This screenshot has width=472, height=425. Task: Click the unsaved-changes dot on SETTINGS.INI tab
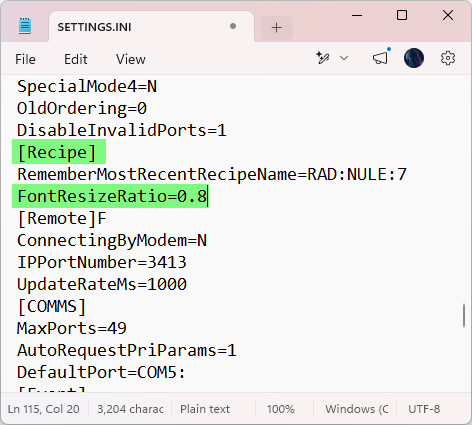(x=233, y=26)
